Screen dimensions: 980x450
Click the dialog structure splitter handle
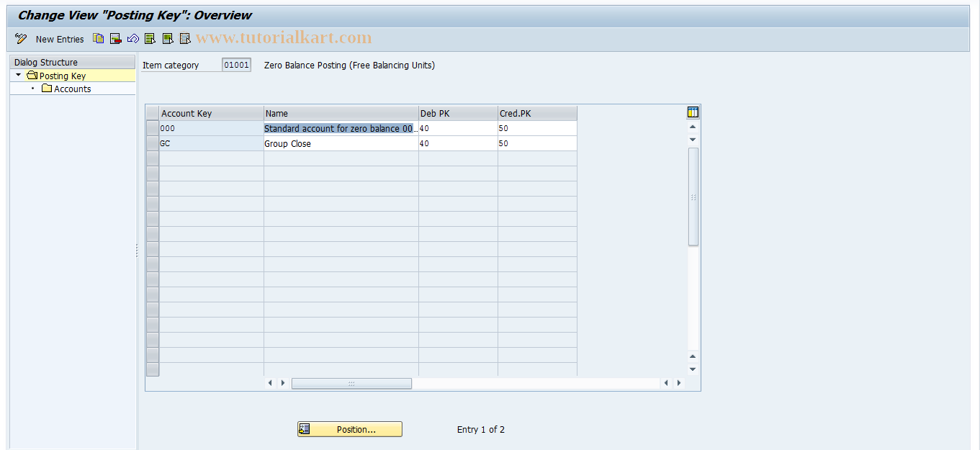(x=137, y=251)
